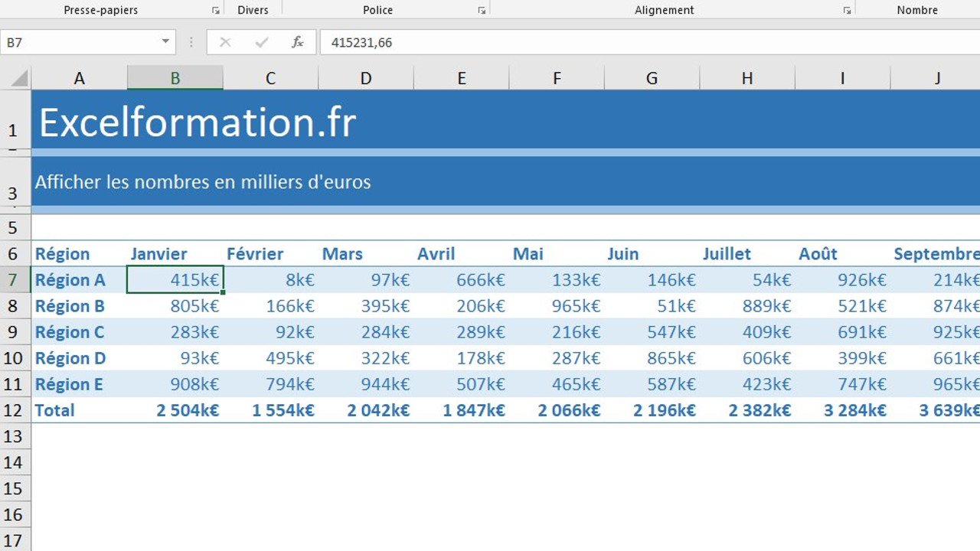Click the Septembre header cell
The image size is (980, 551).
point(936,254)
